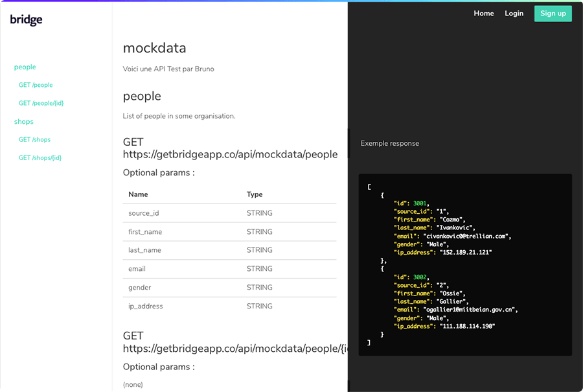This screenshot has width=583, height=392.
Task: Select the shops section in sidebar
Action: point(24,122)
